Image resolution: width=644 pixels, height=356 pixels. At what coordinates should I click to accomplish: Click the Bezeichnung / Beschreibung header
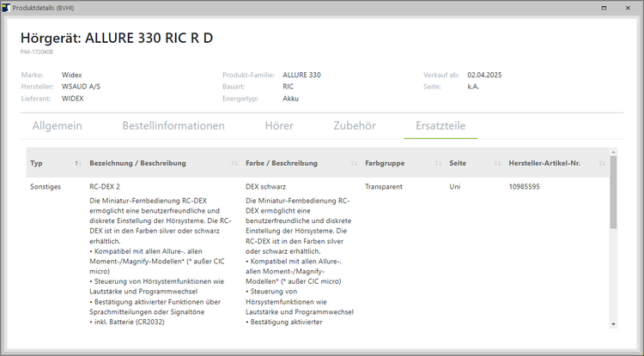pos(137,163)
